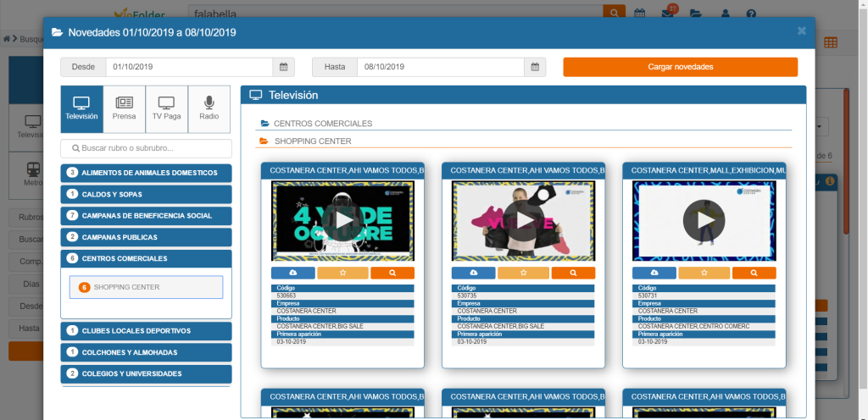Expand CALDOS Y SOPAS category

146,195
